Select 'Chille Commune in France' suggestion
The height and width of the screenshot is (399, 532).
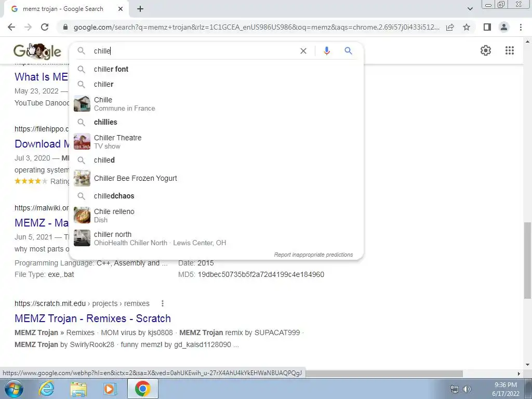[x=216, y=104]
